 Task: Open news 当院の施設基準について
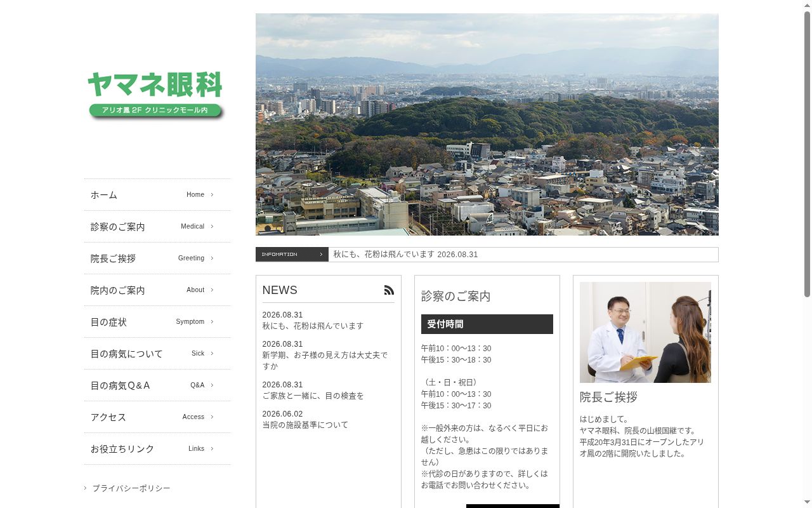[x=305, y=425]
